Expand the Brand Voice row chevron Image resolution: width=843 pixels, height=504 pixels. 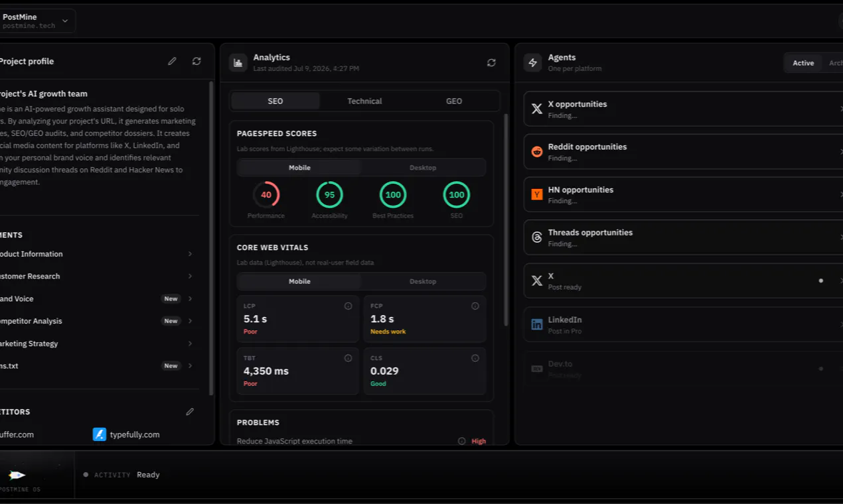190,298
